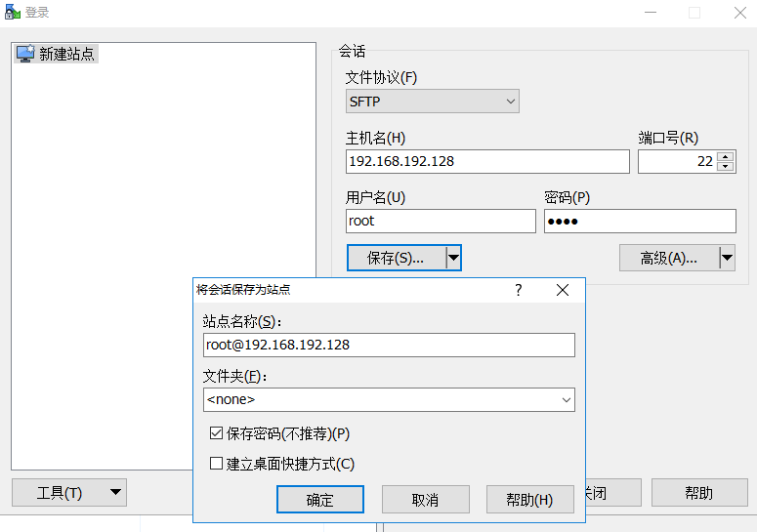Click the 取消 button in save dialog
The image size is (757, 532).
coord(425,499)
